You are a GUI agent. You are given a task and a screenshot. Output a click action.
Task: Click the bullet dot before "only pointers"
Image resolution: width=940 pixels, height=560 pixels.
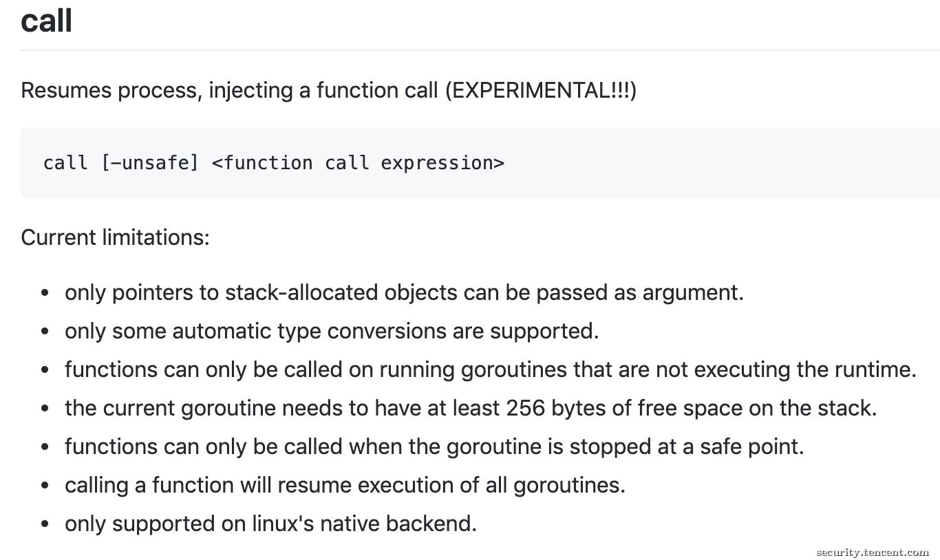coord(45,293)
